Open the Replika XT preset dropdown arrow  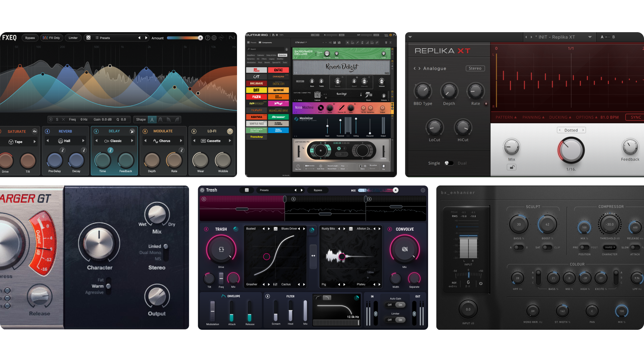click(590, 37)
